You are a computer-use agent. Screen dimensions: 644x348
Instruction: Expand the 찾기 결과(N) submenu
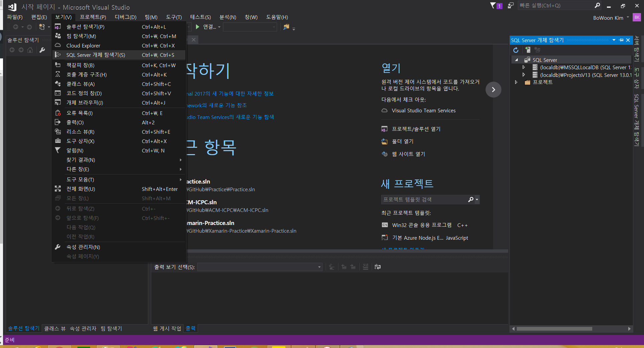[119, 160]
